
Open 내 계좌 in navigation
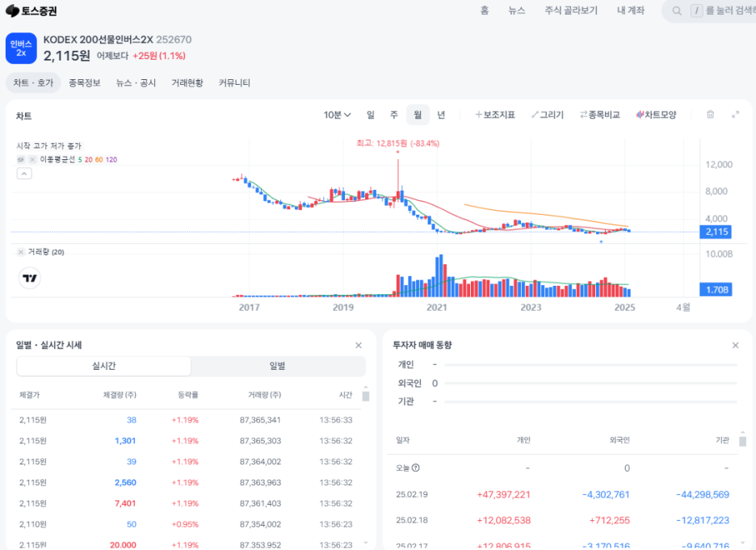(631, 10)
